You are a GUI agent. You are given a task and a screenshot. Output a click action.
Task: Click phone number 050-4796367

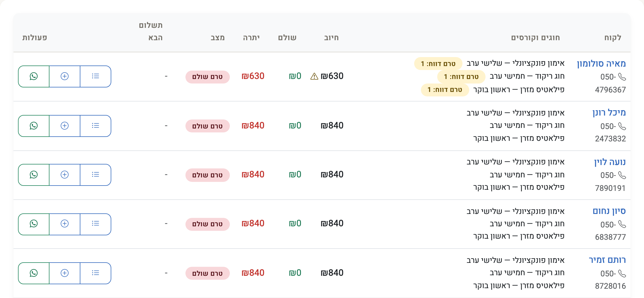[x=610, y=83]
